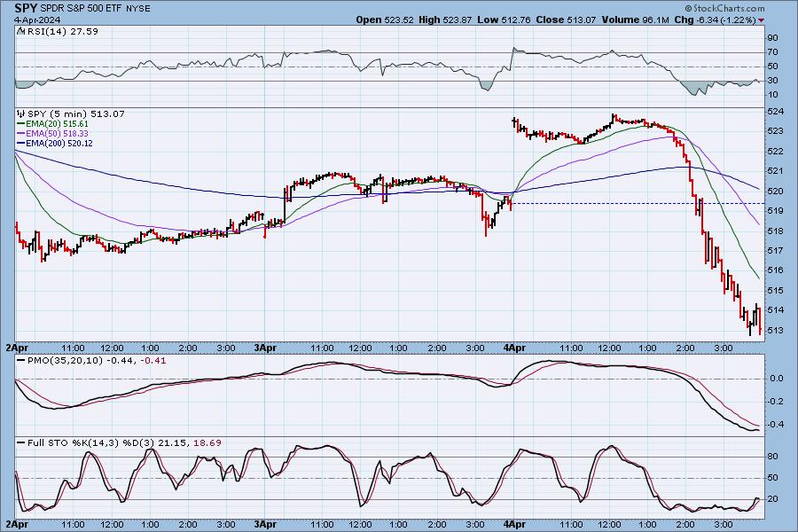Click the 'High 523.87' value

[x=445, y=20]
